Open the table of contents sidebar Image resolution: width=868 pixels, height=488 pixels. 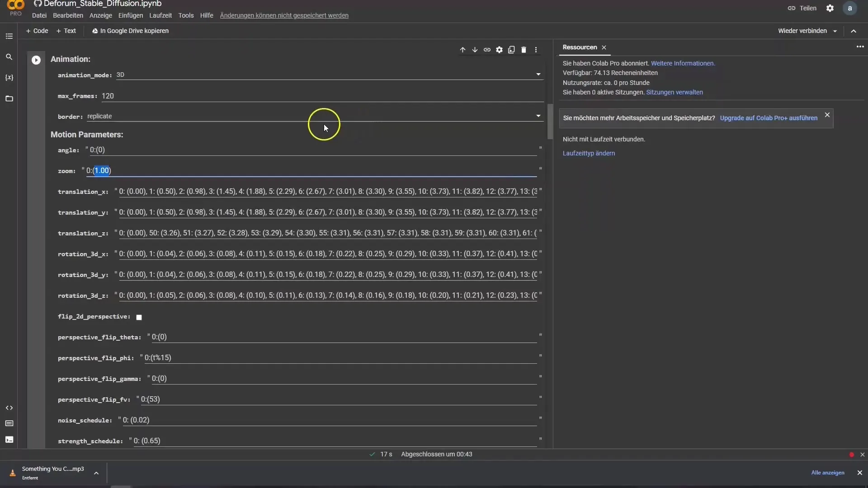point(9,36)
